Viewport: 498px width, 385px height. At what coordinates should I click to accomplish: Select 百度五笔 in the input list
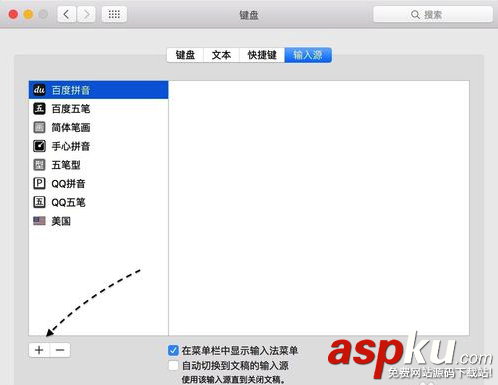[x=99, y=109]
